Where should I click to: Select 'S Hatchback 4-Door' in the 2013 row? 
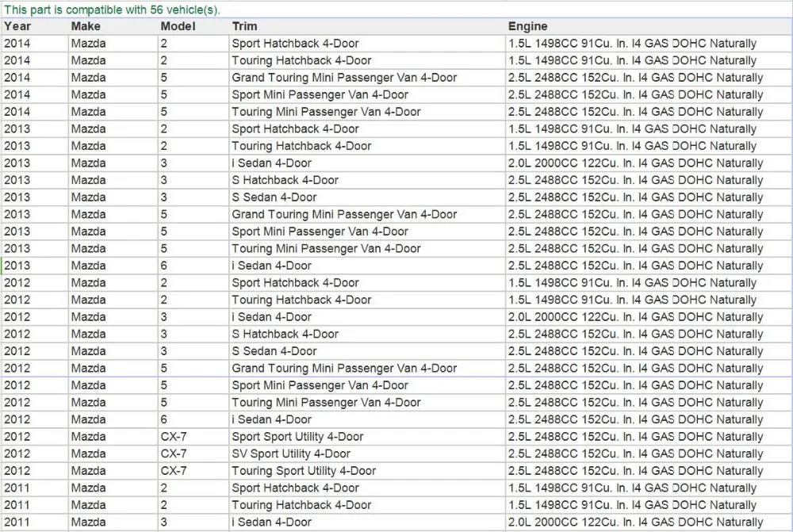coord(285,181)
